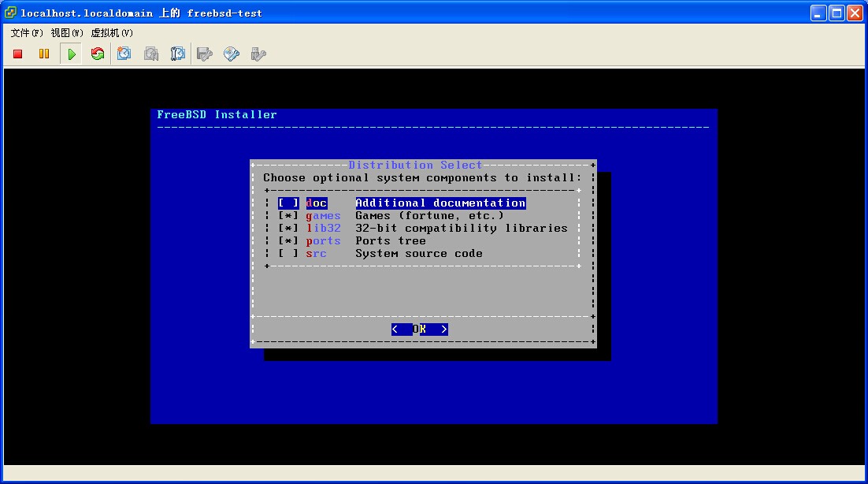Image resolution: width=868 pixels, height=484 pixels.
Task: Open the 文件(F) menu
Action: pyautogui.click(x=27, y=33)
